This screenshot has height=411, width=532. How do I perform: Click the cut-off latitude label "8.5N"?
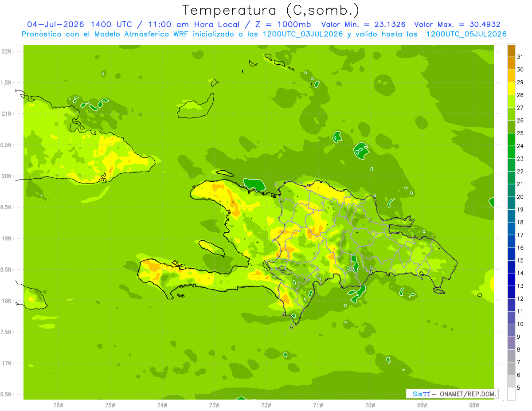coord(6,270)
